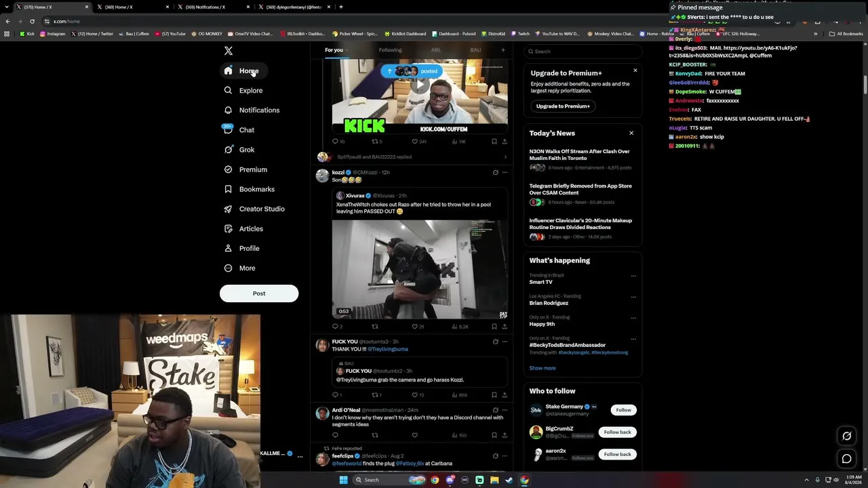Open Profile in the sidebar
Screen dimensions: 868x488
(x=242, y=248)
